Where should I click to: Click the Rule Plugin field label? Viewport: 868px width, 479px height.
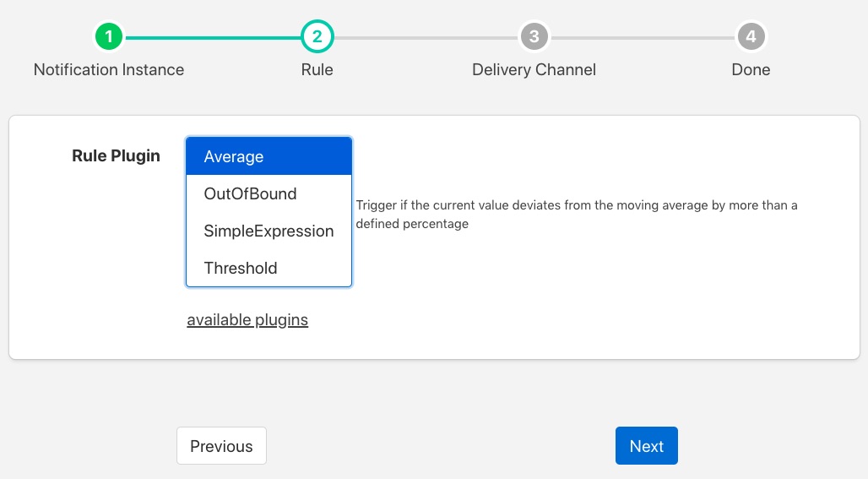click(x=116, y=156)
